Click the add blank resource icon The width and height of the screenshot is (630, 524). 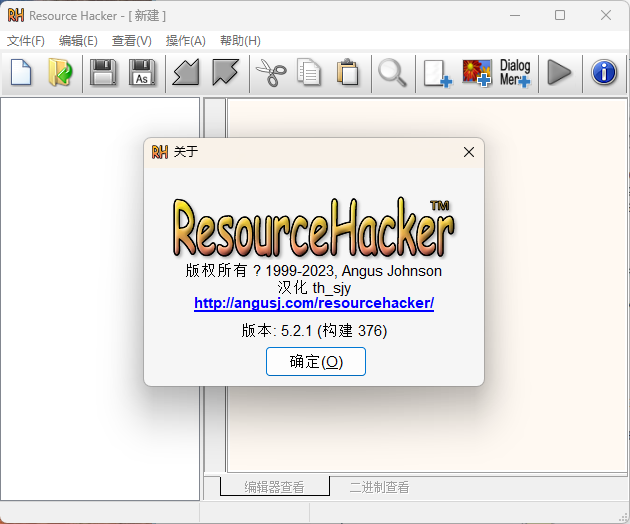437,73
